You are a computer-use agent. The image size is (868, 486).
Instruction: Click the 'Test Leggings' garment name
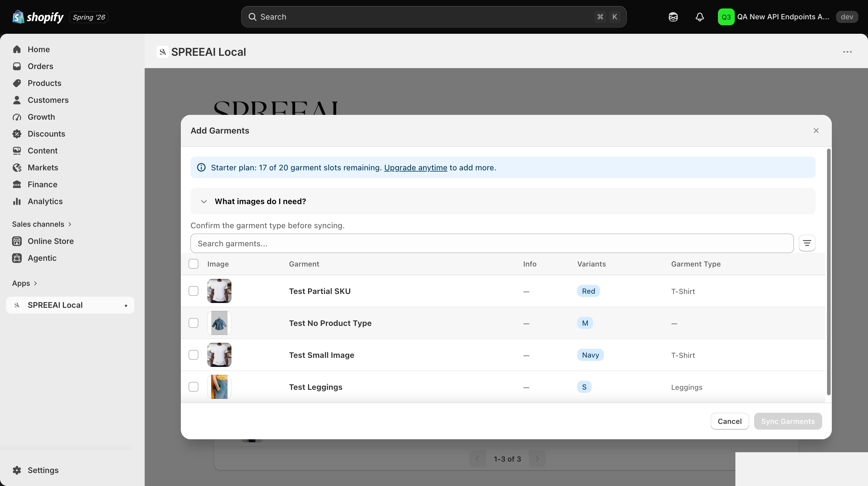tap(316, 387)
